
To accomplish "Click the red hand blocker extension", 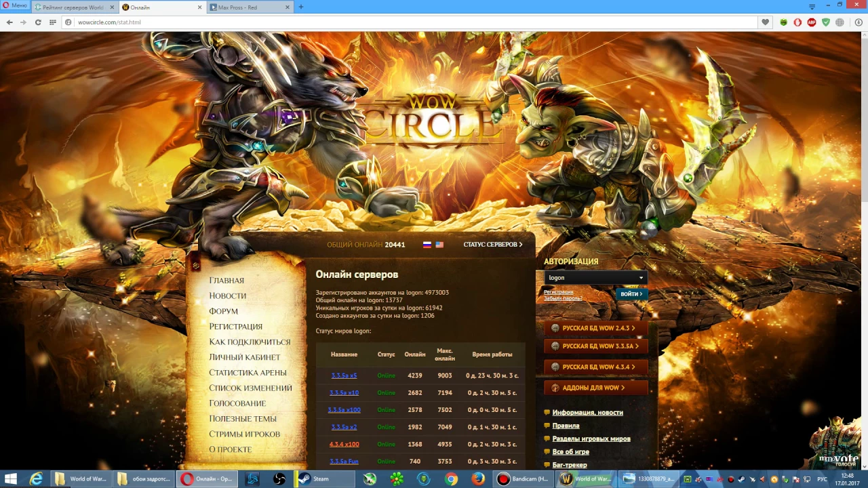I will [x=797, y=22].
